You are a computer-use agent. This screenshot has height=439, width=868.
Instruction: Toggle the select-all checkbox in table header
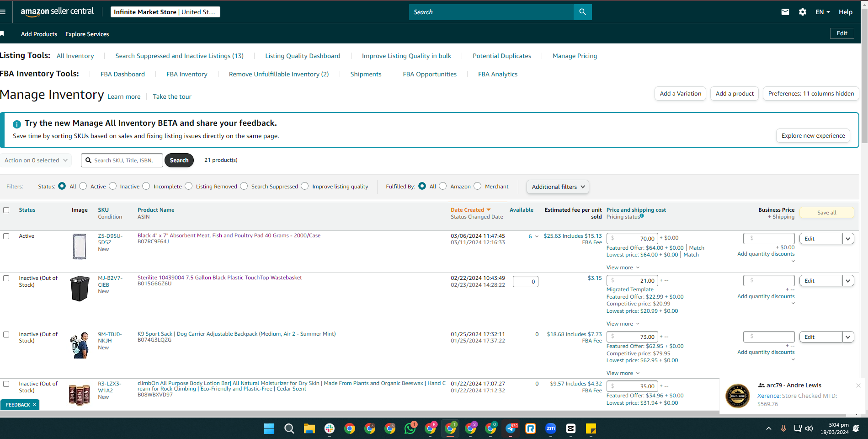pos(6,210)
